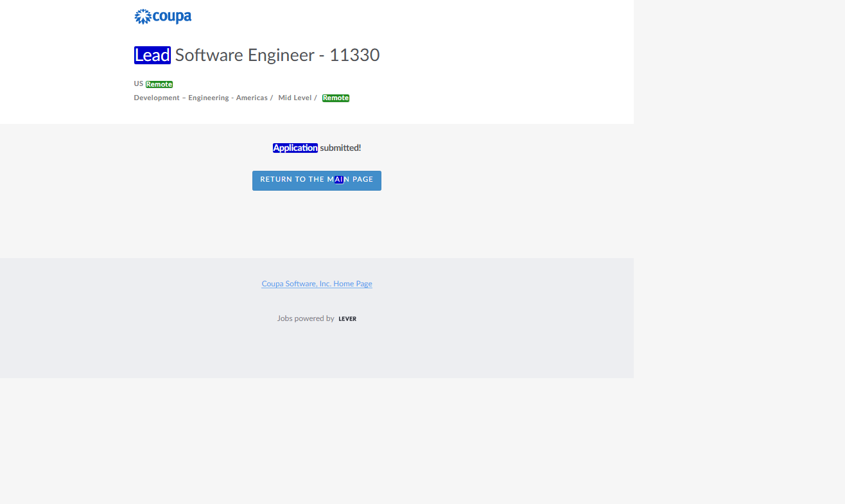Click the green Remote tag beside US
Screen dimensions: 845x504
(x=159, y=84)
